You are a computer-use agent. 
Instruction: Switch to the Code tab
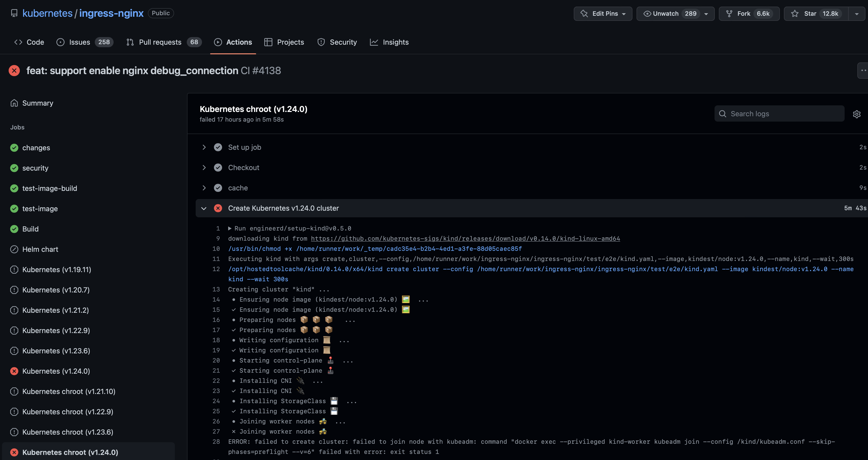tap(29, 42)
